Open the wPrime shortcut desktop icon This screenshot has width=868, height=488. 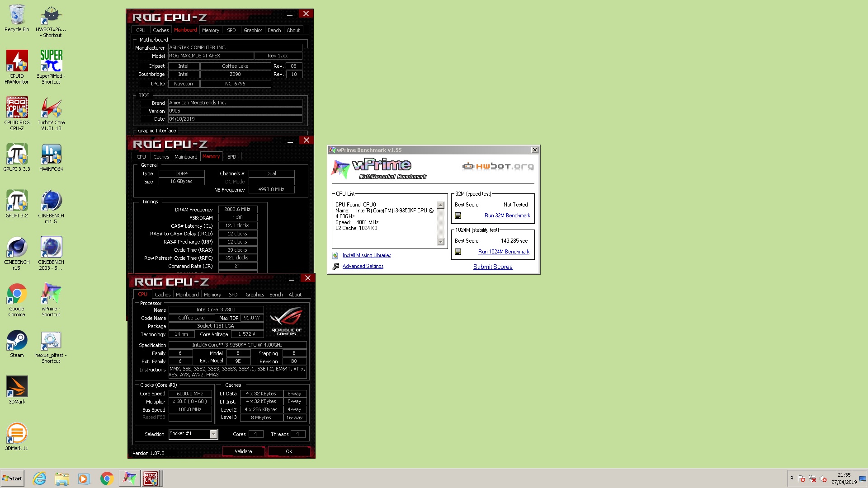[x=51, y=300]
